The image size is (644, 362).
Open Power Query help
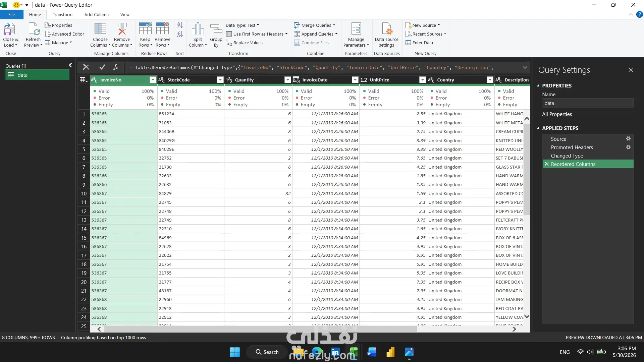click(640, 14)
